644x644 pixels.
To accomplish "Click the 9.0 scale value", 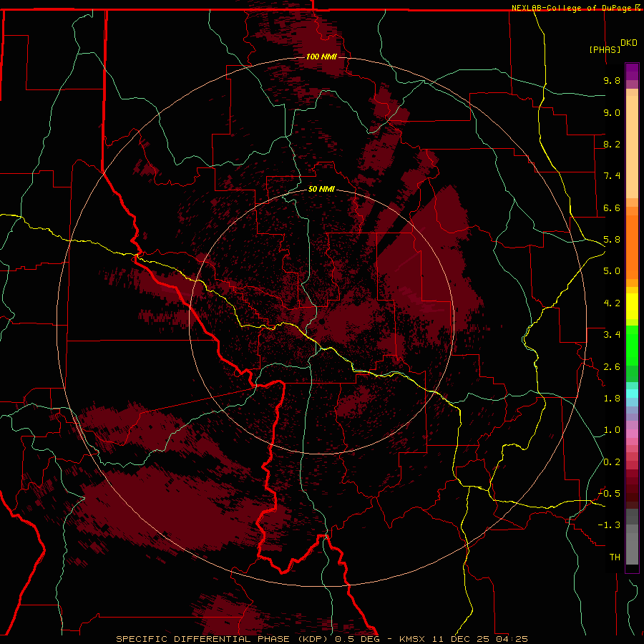I will 612,112.
